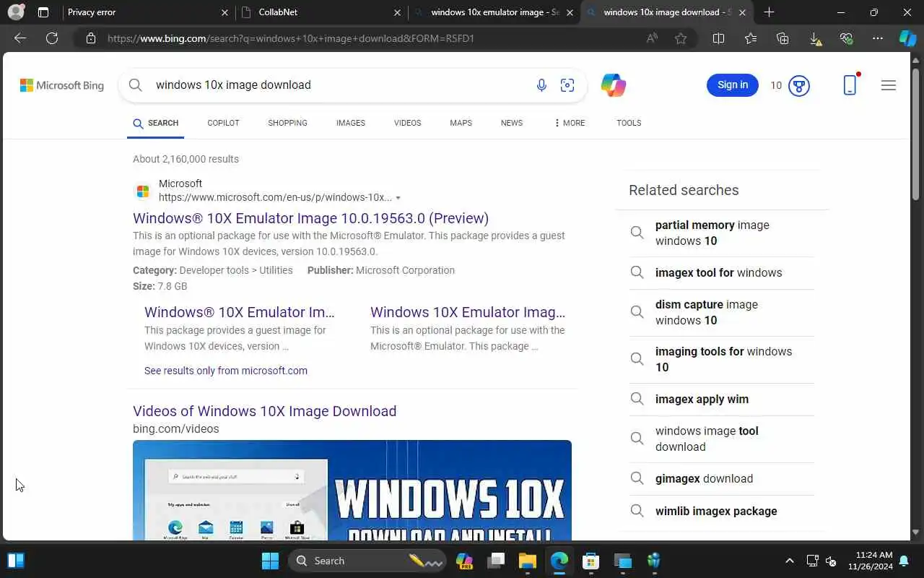Click the page vertical scrollbar
This screenshot has height=578, width=924.
916,135
